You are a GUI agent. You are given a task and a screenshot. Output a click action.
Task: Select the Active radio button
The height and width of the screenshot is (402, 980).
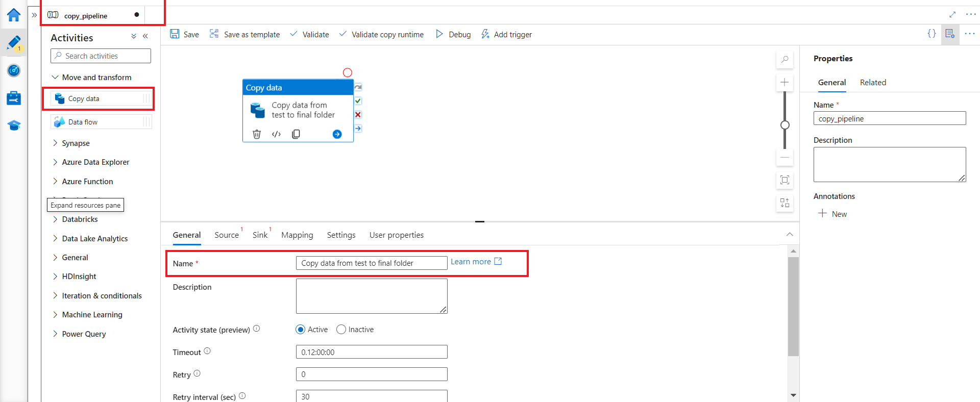click(301, 330)
